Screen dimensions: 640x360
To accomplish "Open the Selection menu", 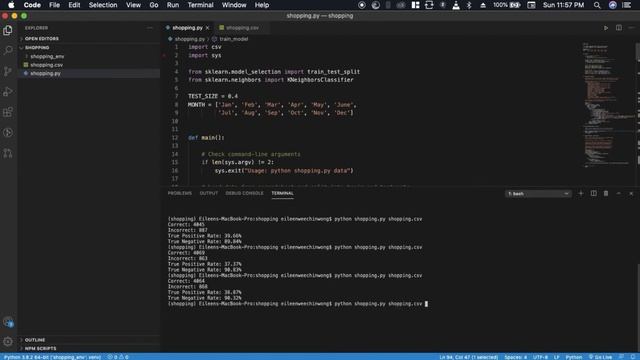I will 103,5.
